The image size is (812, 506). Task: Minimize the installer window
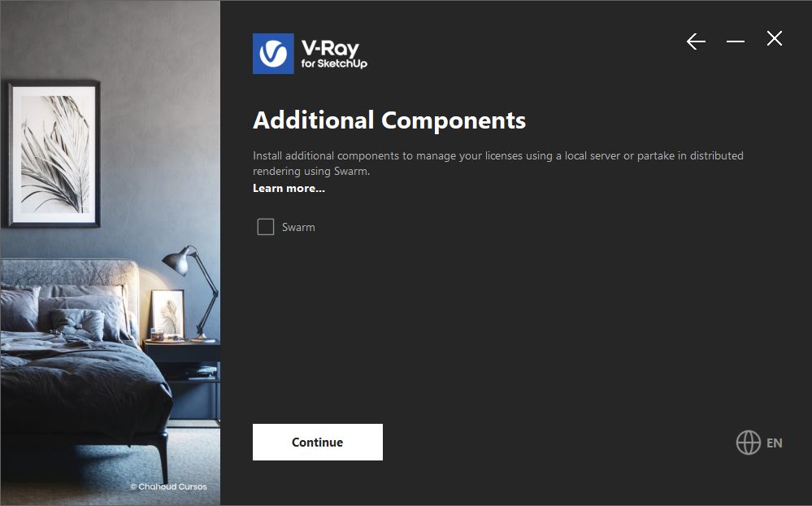pyautogui.click(x=736, y=41)
